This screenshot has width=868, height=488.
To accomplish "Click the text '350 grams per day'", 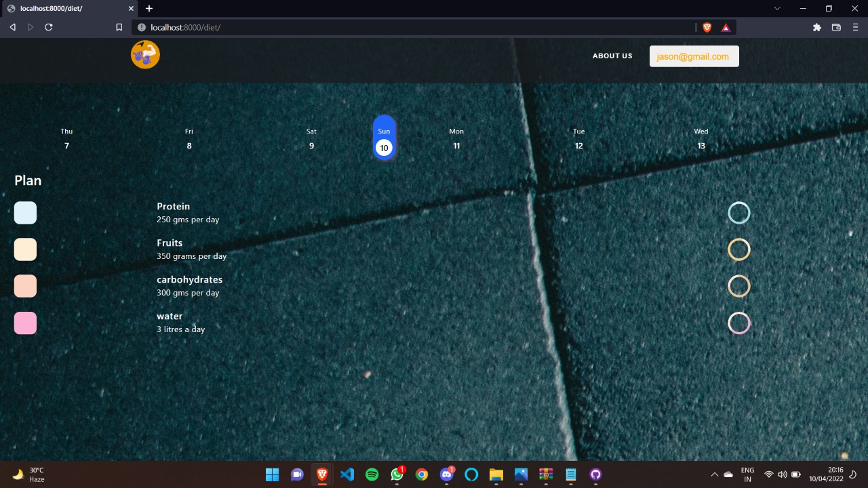I will [192, 256].
